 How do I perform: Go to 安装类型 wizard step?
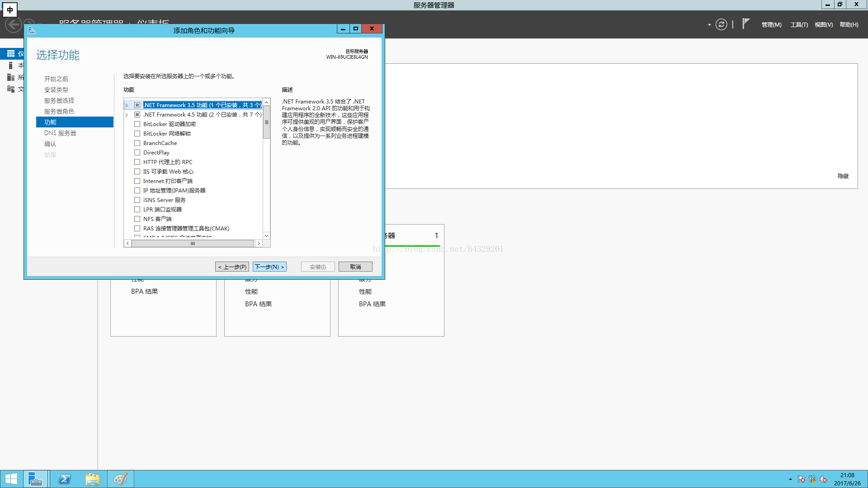click(56, 90)
